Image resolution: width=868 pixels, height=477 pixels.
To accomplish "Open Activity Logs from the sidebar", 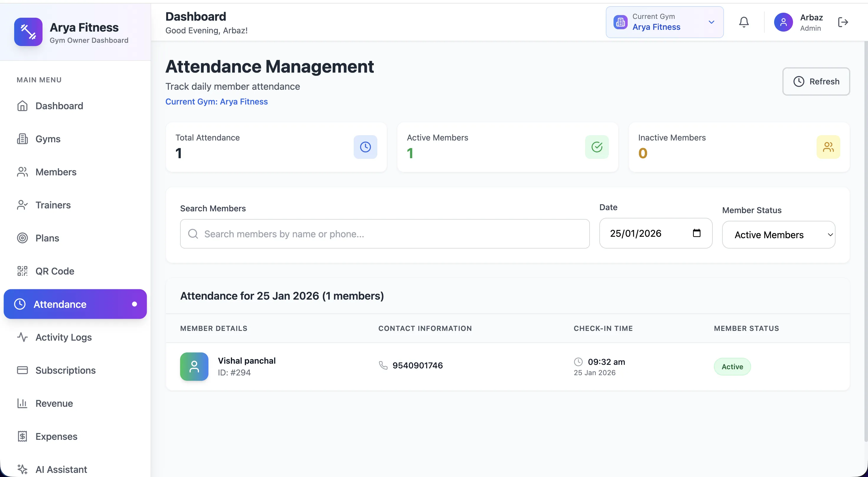I will click(x=63, y=337).
